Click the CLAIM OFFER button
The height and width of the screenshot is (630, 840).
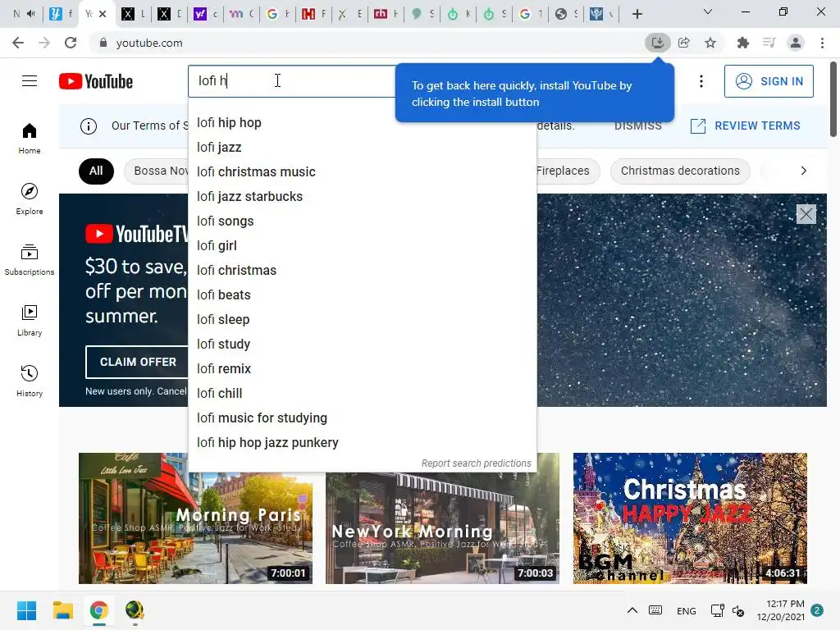137,362
